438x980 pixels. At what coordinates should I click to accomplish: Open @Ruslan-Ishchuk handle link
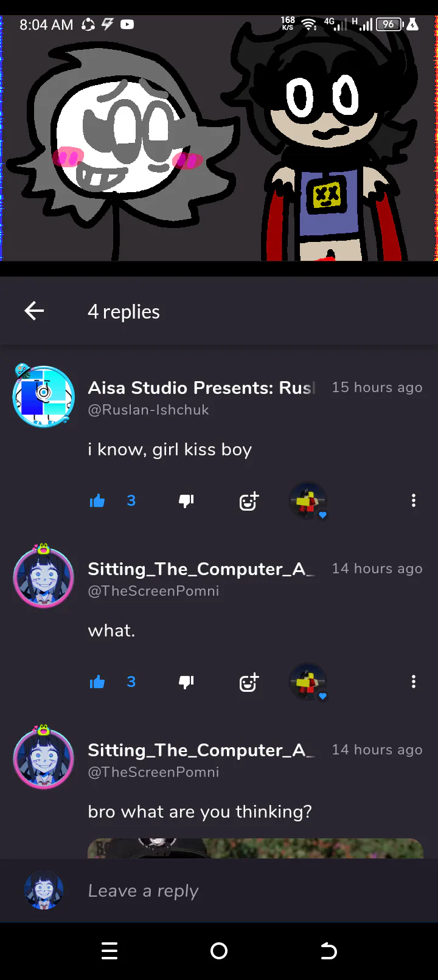click(x=148, y=410)
